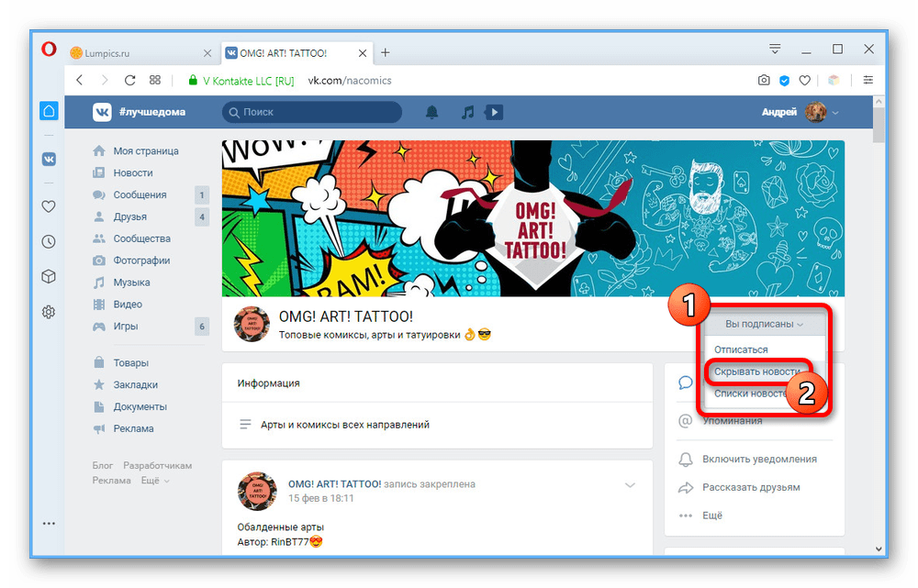
Task: Open the 'Блог' footer link
Action: (103, 466)
